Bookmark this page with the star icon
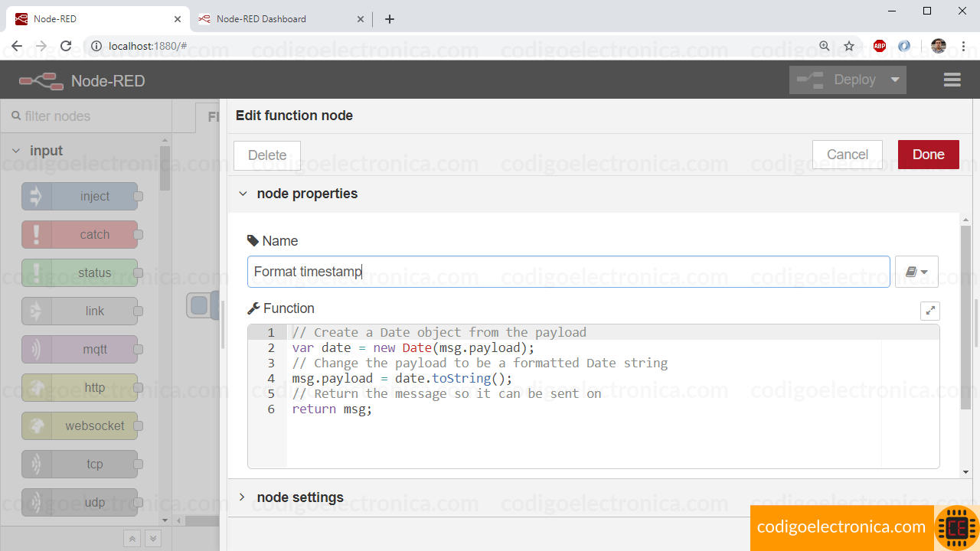 point(849,46)
